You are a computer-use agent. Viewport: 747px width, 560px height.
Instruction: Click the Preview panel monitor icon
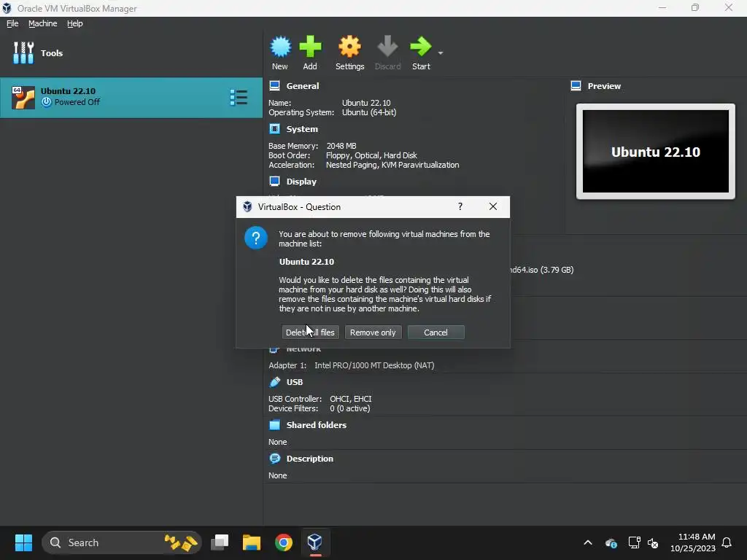576,86
